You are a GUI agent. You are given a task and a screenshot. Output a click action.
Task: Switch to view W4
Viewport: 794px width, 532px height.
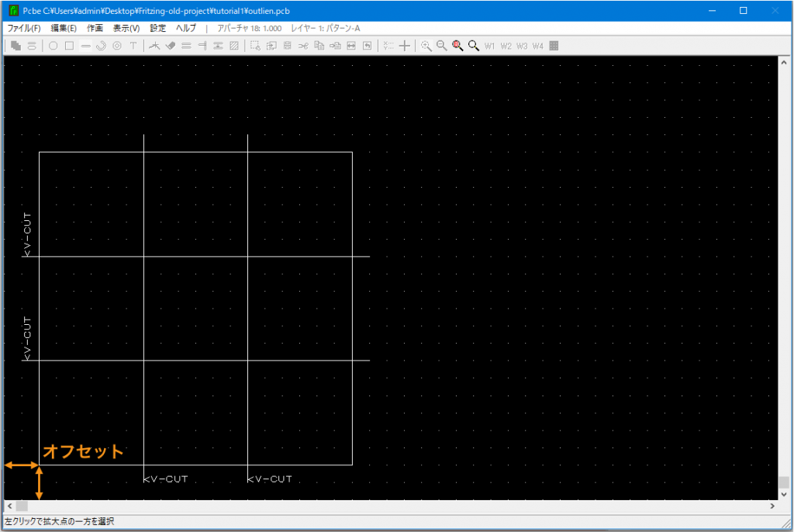[x=538, y=46]
